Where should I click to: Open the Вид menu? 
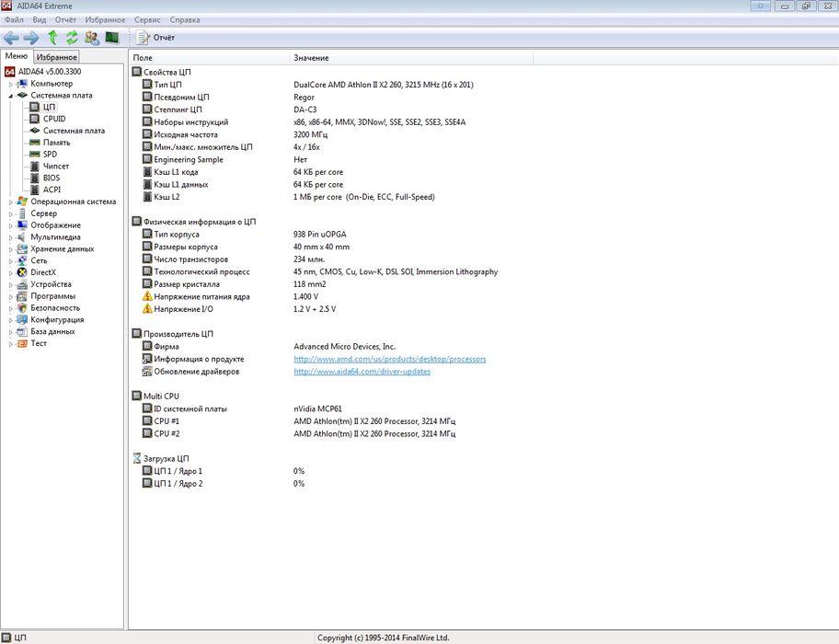[x=39, y=20]
